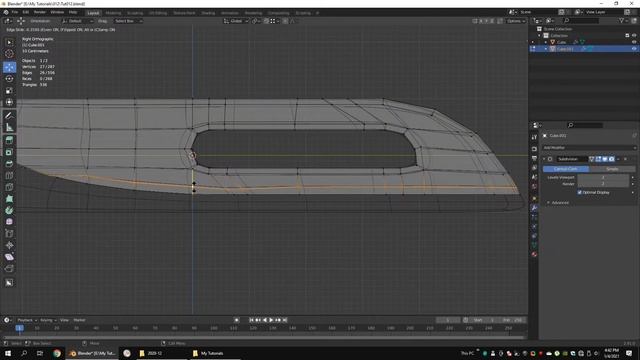The width and height of the screenshot is (640, 360).
Task: Toggle Subdivision modifier render display
Action: click(611, 159)
